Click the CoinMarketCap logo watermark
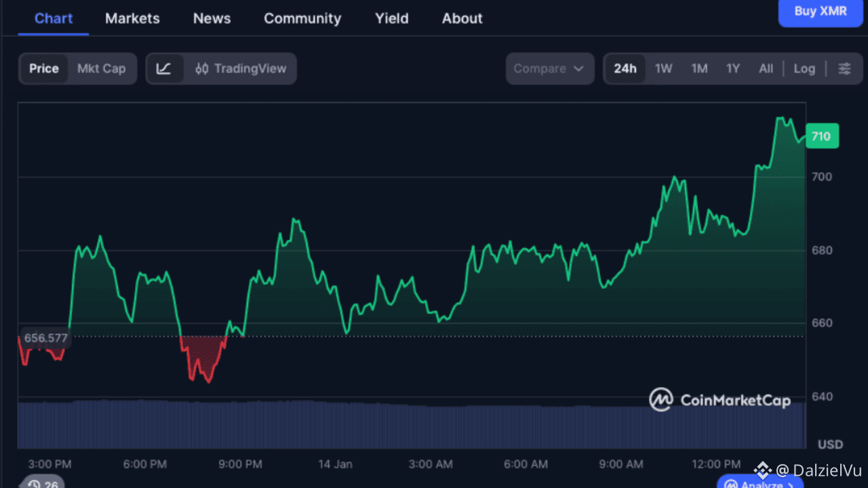The height and width of the screenshot is (488, 868). (x=719, y=400)
